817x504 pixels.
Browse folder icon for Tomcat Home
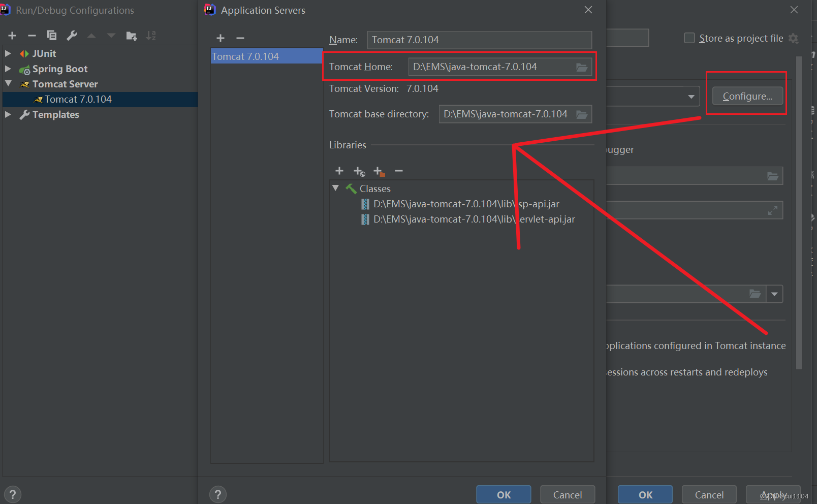click(582, 67)
